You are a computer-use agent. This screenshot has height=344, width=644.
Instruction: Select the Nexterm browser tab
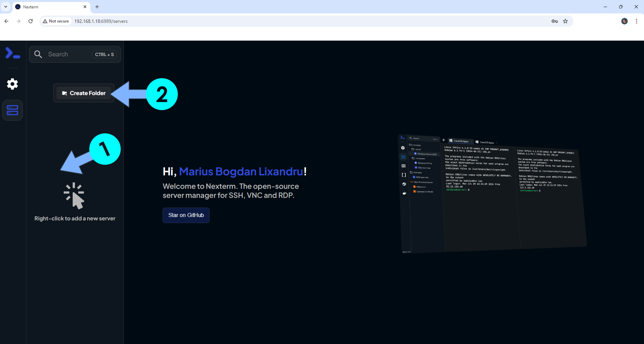tap(51, 7)
